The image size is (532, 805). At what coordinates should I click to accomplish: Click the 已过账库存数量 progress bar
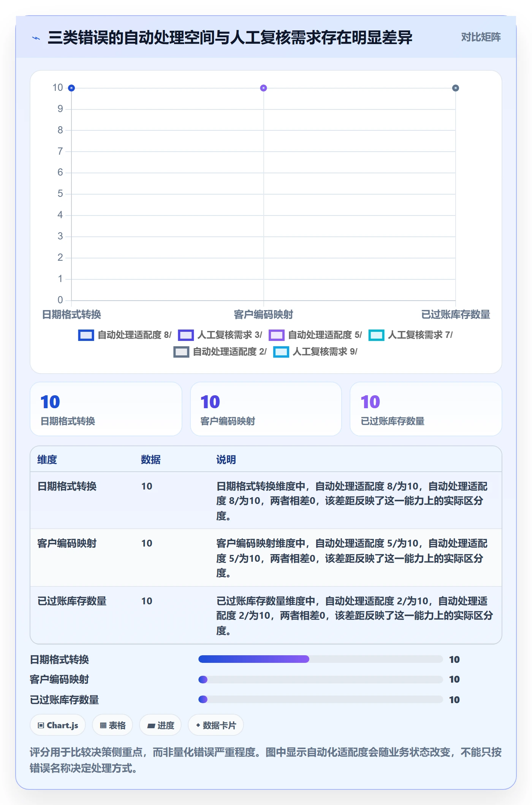(x=321, y=699)
